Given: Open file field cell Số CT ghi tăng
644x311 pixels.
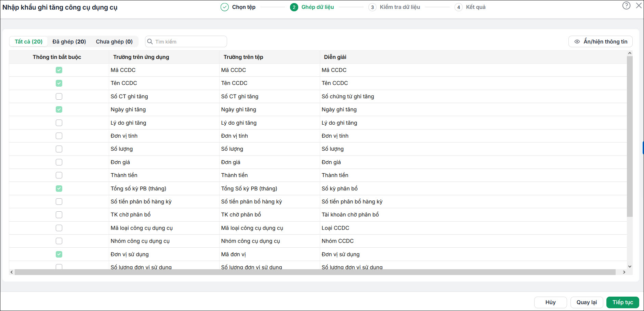Looking at the screenshot, I should 270,96.
